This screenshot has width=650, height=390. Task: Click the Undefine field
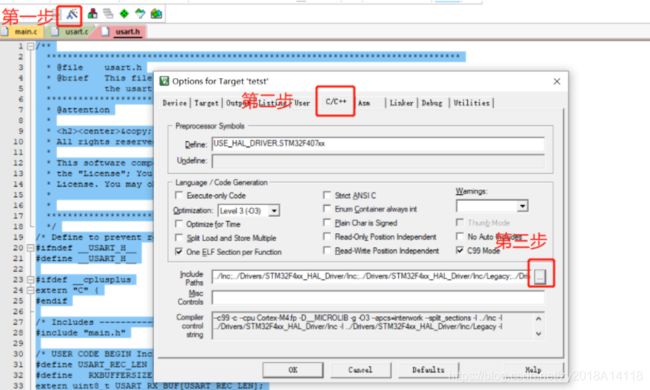[378, 161]
